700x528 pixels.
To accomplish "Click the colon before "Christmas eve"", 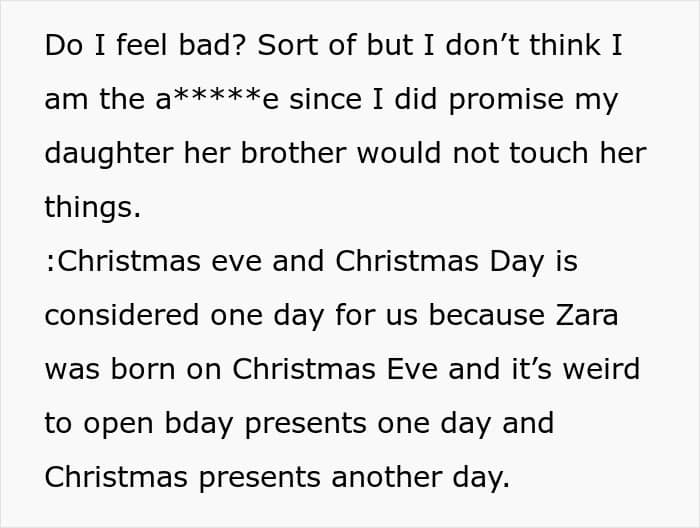I will pos(50,262).
